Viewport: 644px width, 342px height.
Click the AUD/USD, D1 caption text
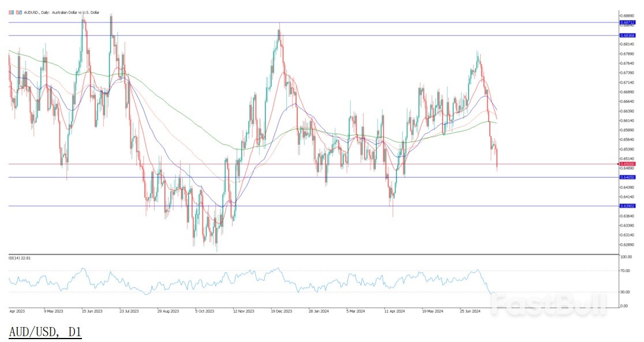[x=45, y=332]
